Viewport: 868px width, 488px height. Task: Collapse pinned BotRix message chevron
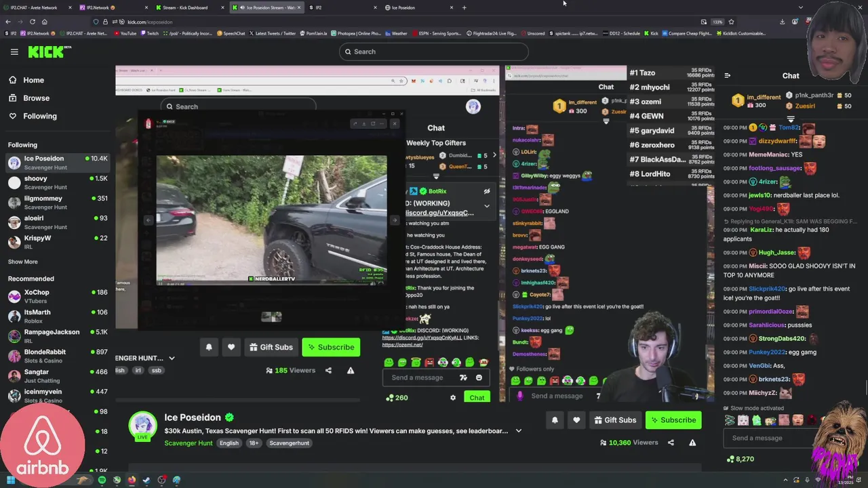tap(486, 205)
